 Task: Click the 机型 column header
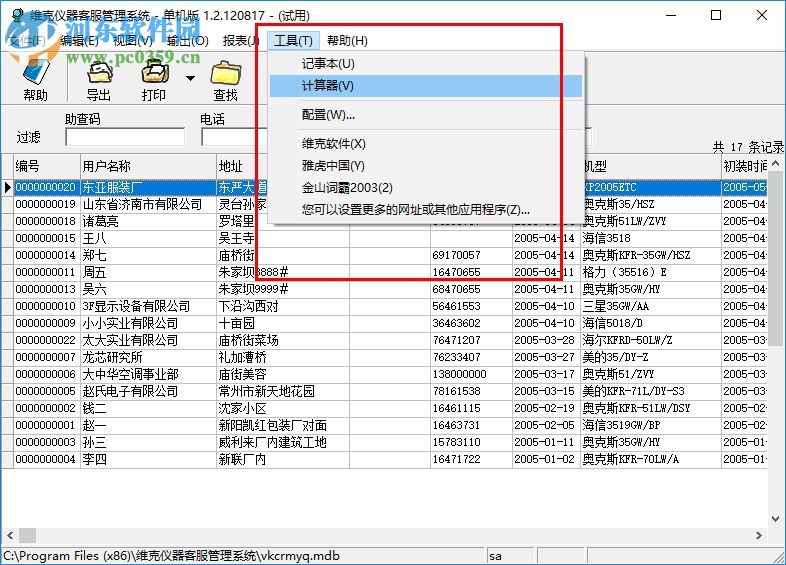[651, 166]
